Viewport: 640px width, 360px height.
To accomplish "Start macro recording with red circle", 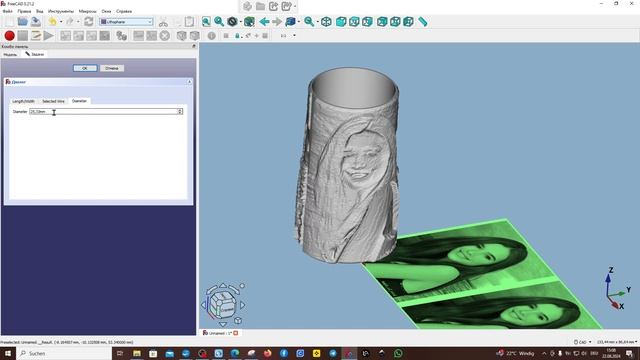I will [9, 36].
